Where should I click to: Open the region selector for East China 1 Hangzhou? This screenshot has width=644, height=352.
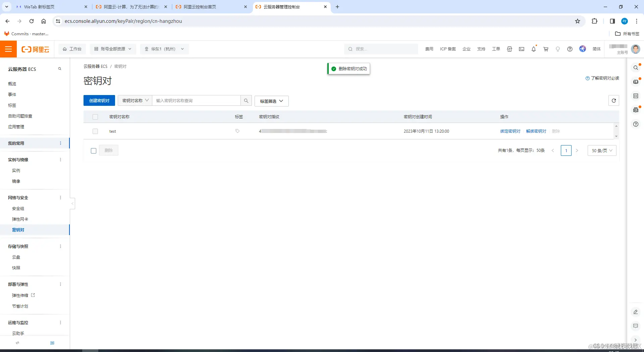[165, 49]
